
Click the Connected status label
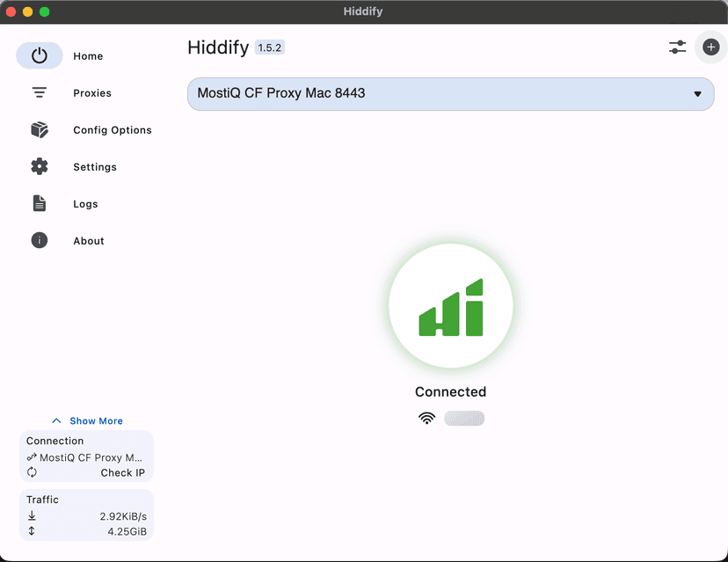point(450,391)
